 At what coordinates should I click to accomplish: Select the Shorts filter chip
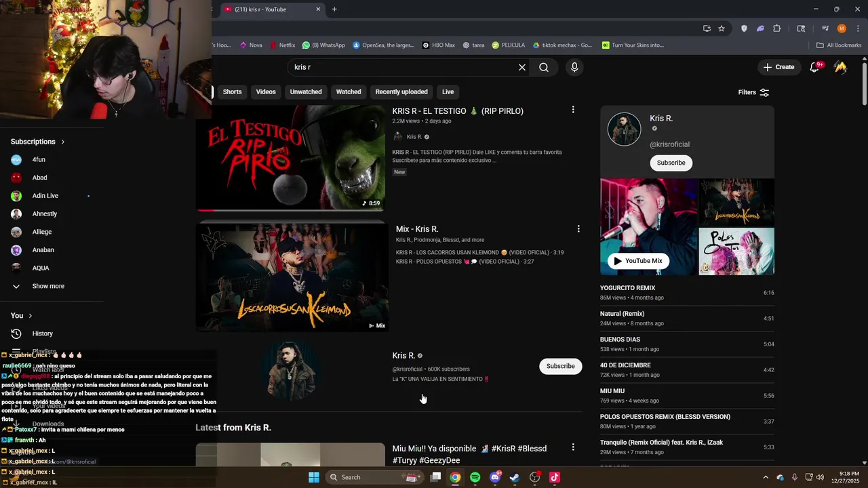pyautogui.click(x=232, y=91)
